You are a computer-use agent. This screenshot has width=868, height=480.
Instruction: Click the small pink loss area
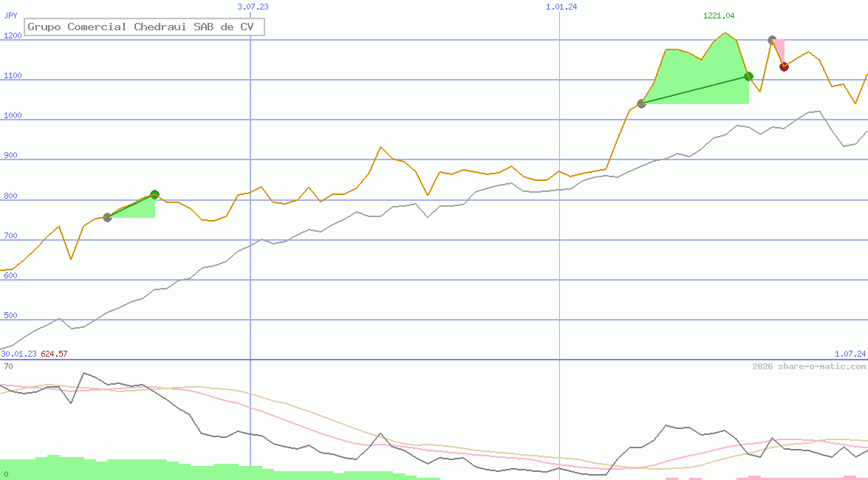click(x=779, y=50)
